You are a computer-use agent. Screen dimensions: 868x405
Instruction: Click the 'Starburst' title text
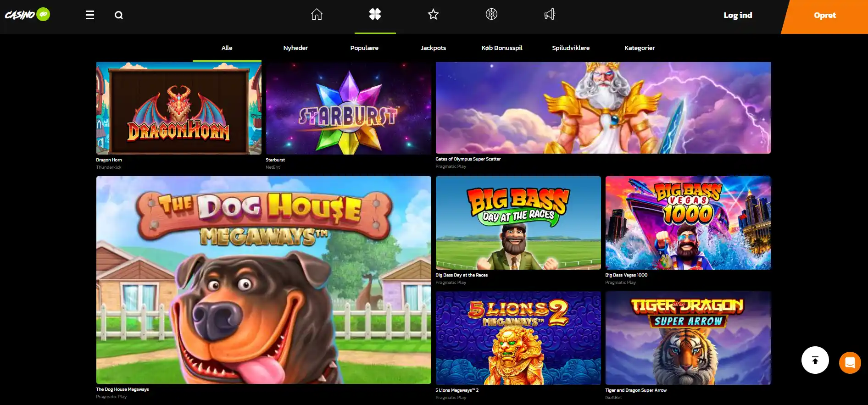pyautogui.click(x=275, y=160)
